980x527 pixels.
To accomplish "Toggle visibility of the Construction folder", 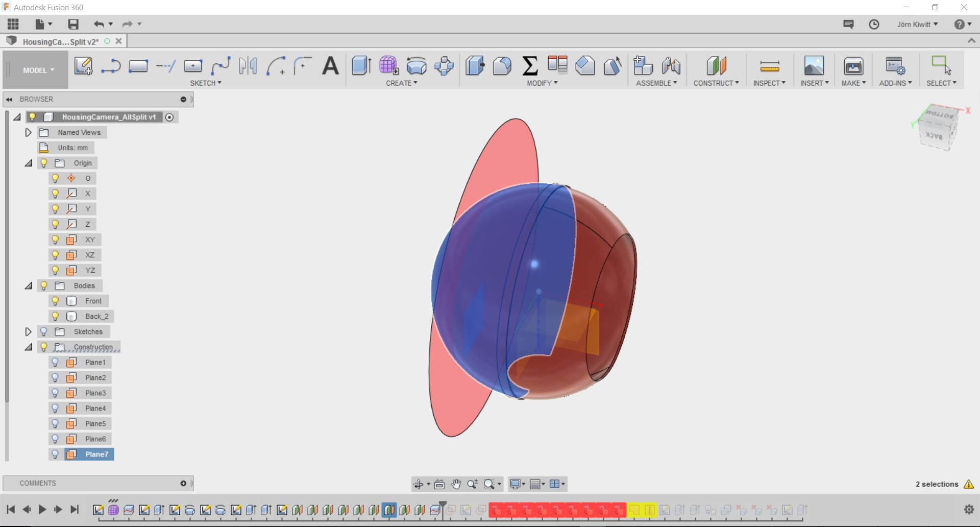I will pos(44,347).
